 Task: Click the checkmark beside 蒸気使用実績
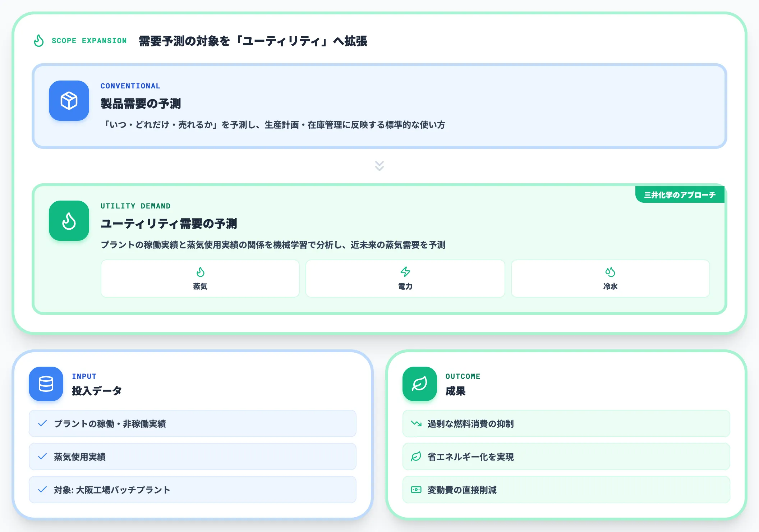coord(42,457)
